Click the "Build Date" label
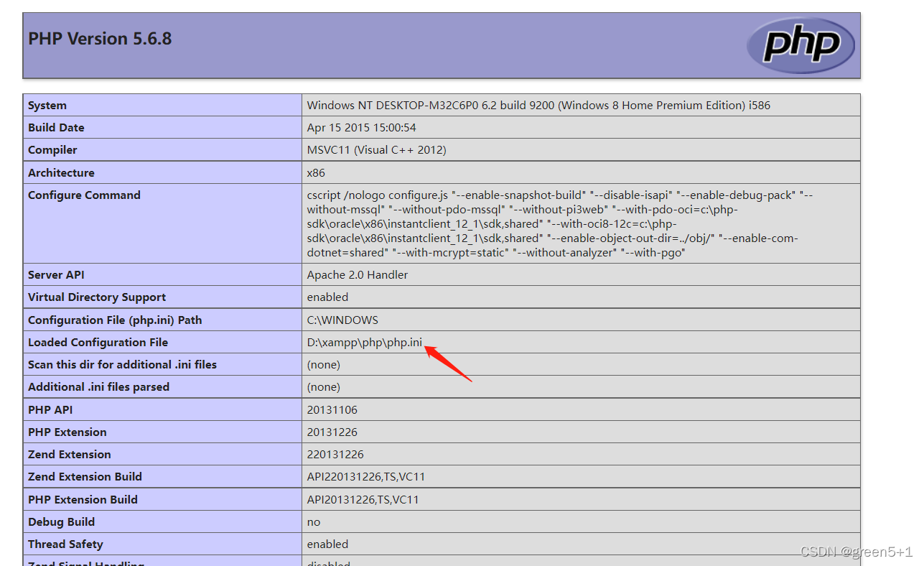Viewport: 924px width, 566px height. pyautogui.click(x=56, y=128)
